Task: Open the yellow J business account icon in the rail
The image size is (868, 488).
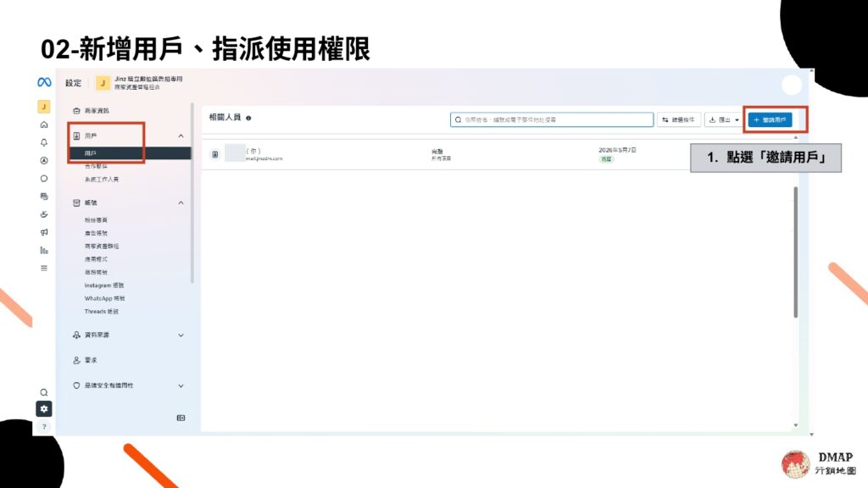Action: (x=44, y=106)
